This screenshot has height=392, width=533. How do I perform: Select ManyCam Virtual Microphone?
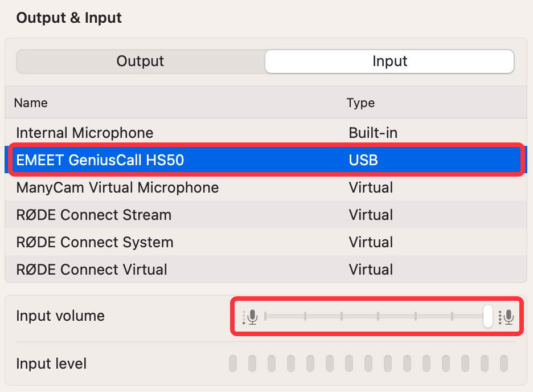click(x=266, y=187)
